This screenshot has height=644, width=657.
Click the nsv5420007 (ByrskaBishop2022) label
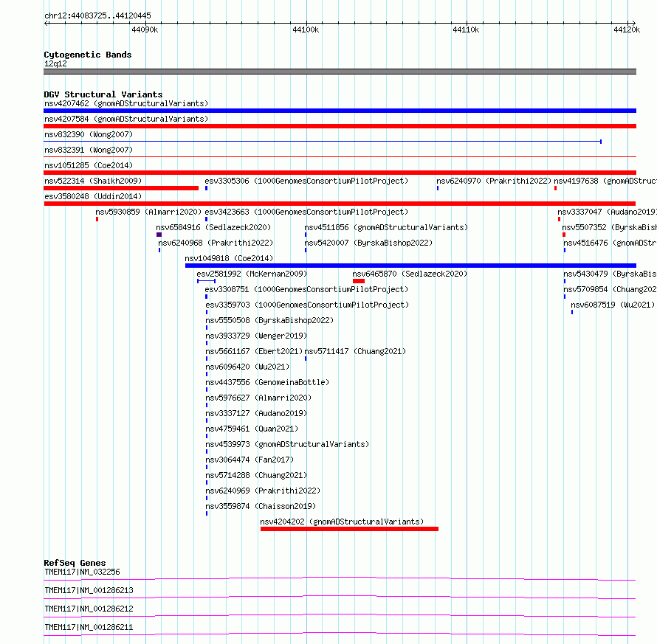pos(368,243)
